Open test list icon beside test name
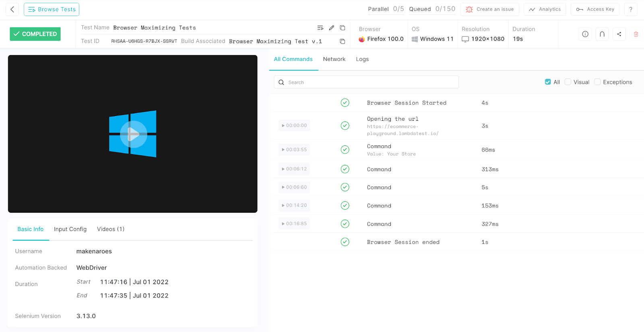Screen dimensions: 644x332 [x=320, y=28]
